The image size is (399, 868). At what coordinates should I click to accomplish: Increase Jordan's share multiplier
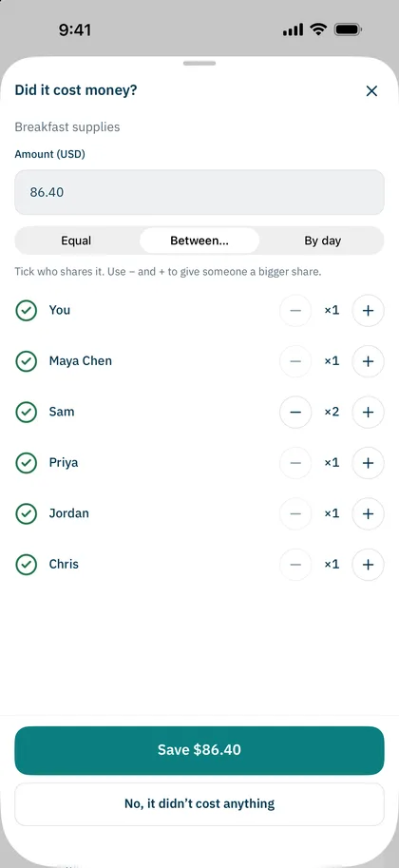point(368,513)
